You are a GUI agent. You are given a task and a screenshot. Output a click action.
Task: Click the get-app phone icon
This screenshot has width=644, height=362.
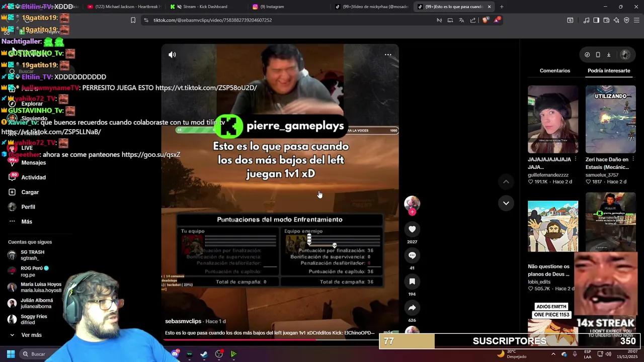point(598,55)
